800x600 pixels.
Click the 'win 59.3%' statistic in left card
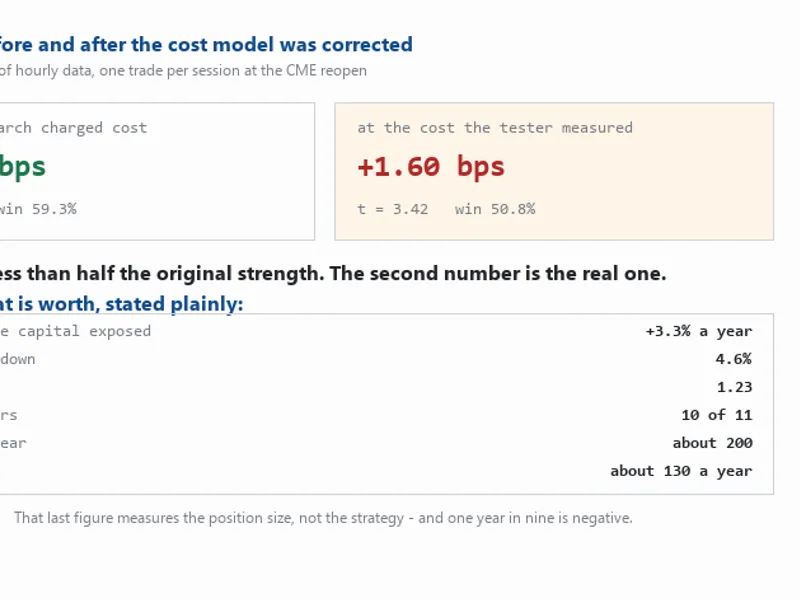tap(38, 209)
